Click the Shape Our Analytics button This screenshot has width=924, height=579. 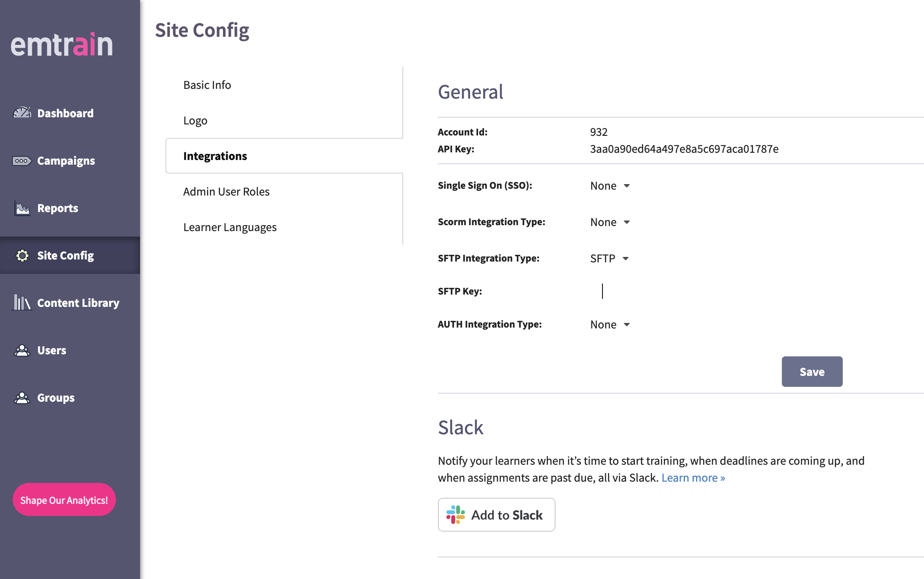(x=64, y=500)
